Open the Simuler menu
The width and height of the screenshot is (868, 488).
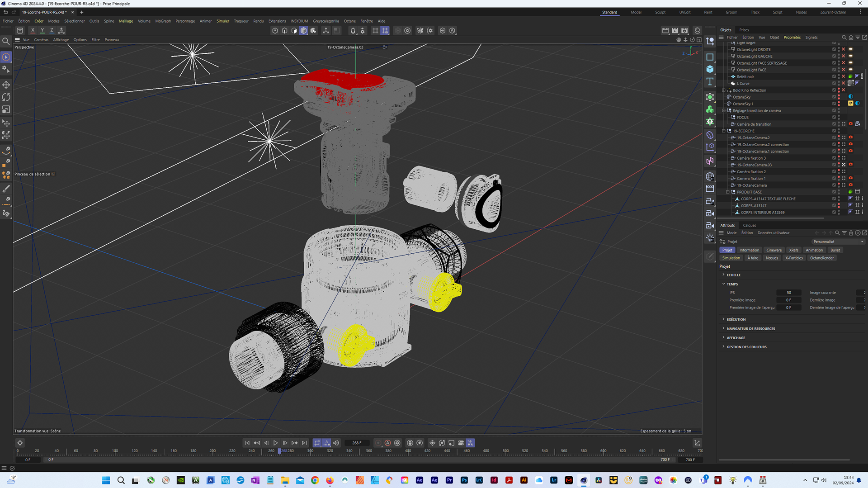point(223,21)
